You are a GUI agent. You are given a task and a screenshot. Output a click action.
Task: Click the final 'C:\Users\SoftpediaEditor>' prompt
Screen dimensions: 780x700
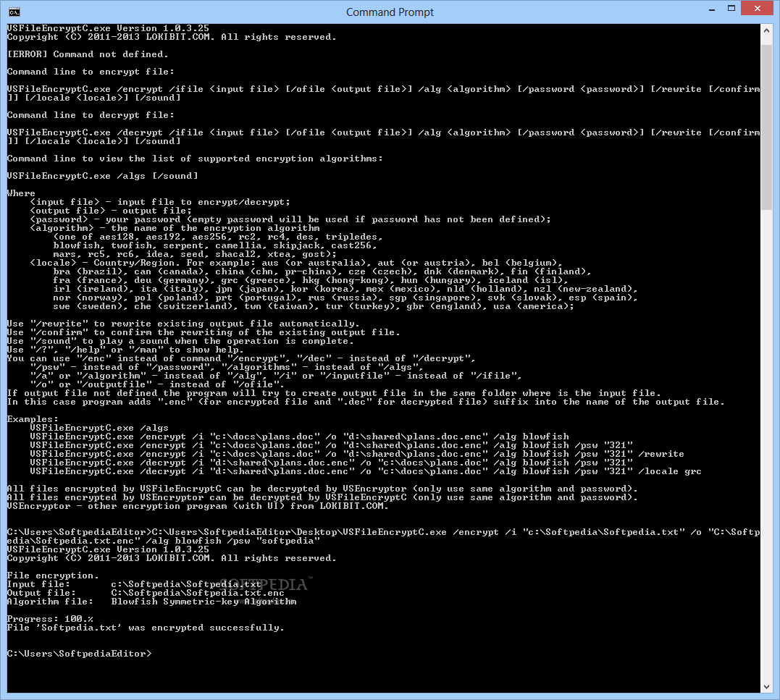click(79, 654)
